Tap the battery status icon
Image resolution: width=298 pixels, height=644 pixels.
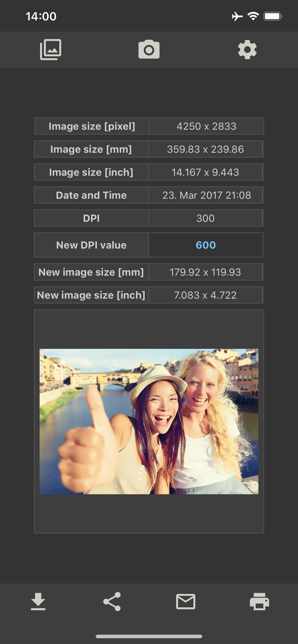coord(273,16)
